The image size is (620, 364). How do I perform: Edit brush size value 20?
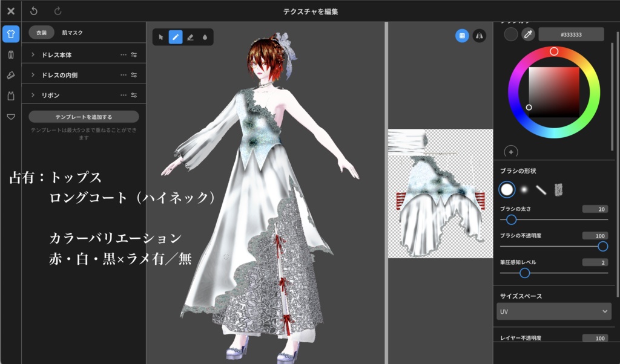click(595, 209)
